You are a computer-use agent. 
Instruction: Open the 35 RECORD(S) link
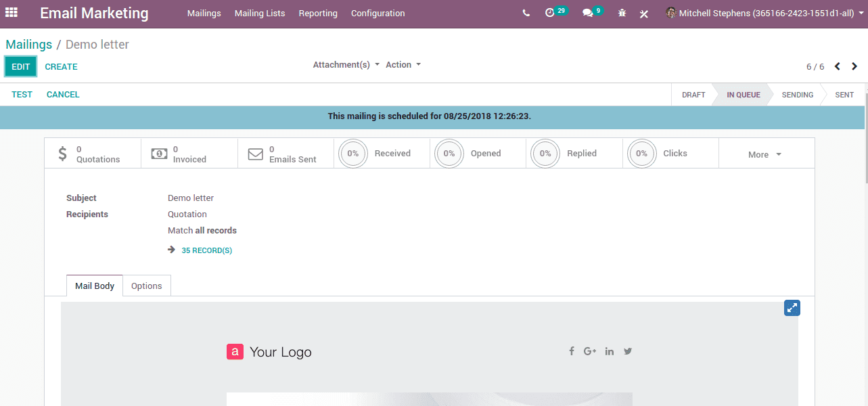coord(206,250)
